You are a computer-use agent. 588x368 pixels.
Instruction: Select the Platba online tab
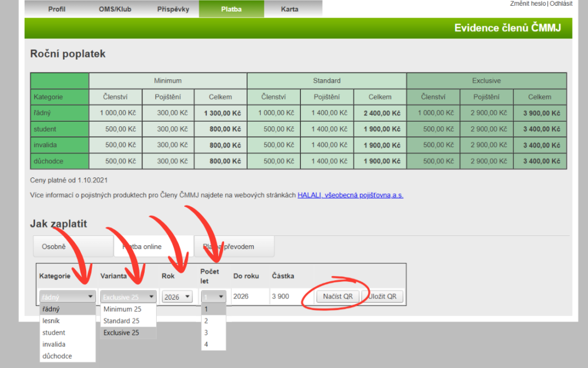[x=153, y=247]
